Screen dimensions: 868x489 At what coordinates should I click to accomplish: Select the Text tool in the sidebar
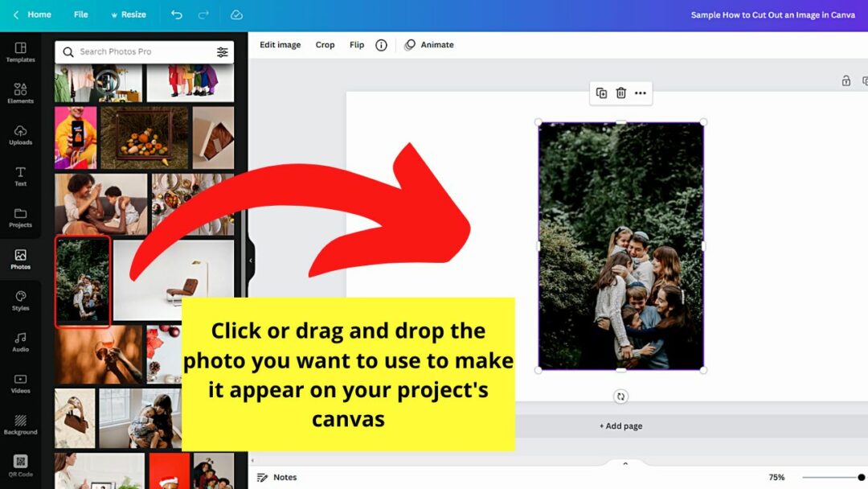[20, 175]
